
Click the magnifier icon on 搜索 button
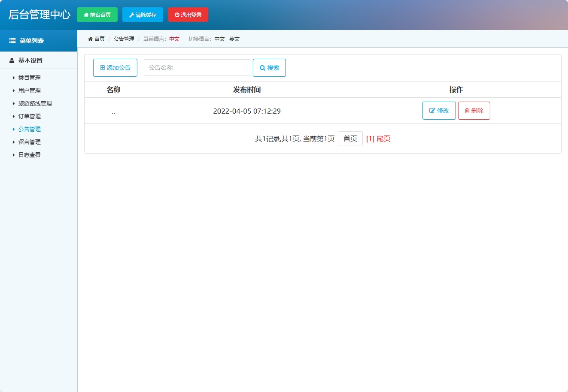(x=262, y=67)
